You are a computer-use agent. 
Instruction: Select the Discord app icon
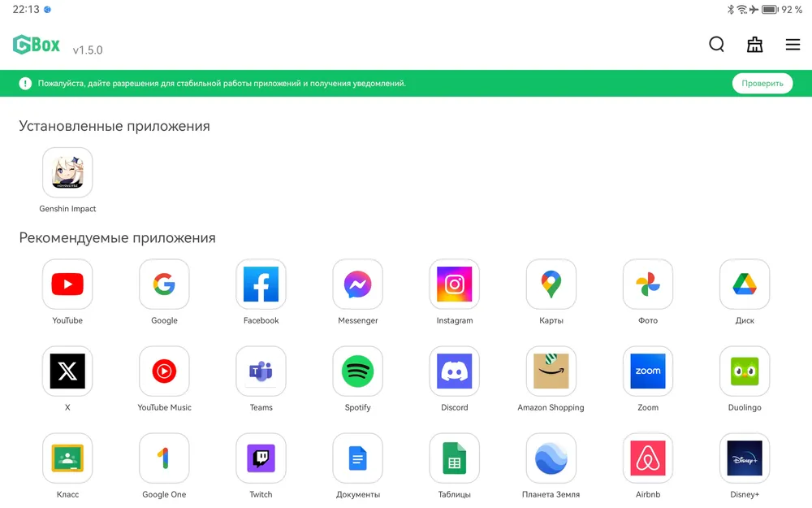tap(455, 371)
